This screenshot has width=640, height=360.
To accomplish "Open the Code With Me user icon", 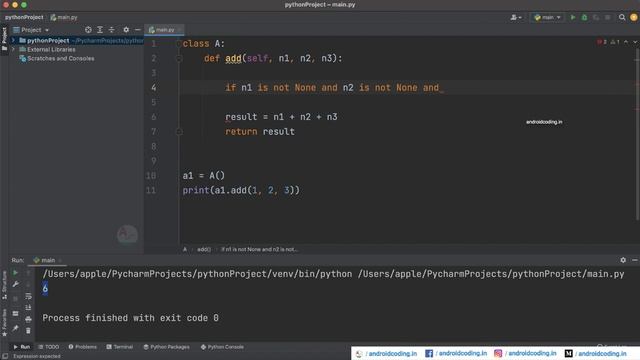I will (x=516, y=18).
